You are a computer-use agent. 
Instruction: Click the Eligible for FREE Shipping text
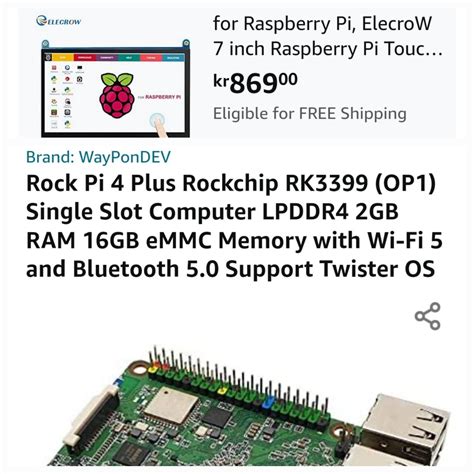click(x=310, y=113)
